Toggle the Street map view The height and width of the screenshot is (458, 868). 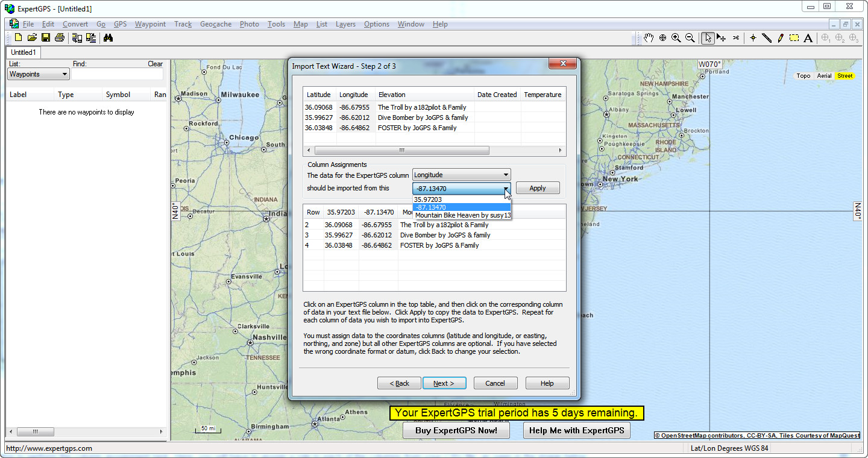coord(845,76)
